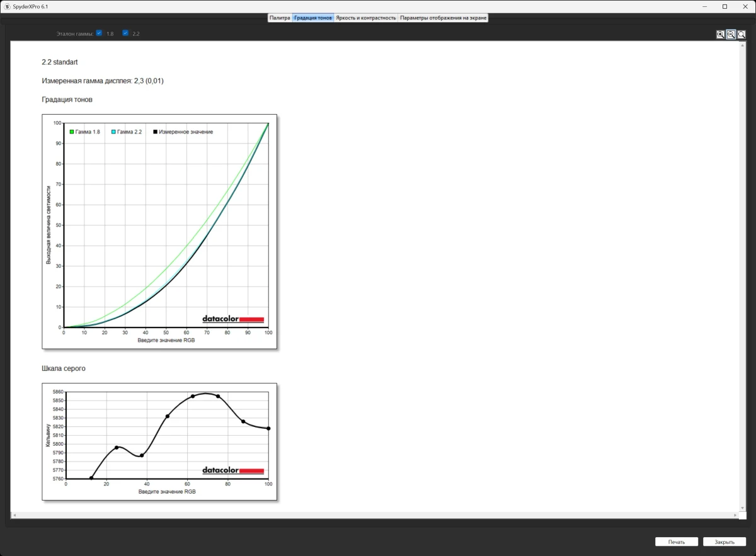The height and width of the screenshot is (556, 756).
Task: Click the black 'Измеренное значение' legend marker
Action: pos(155,132)
